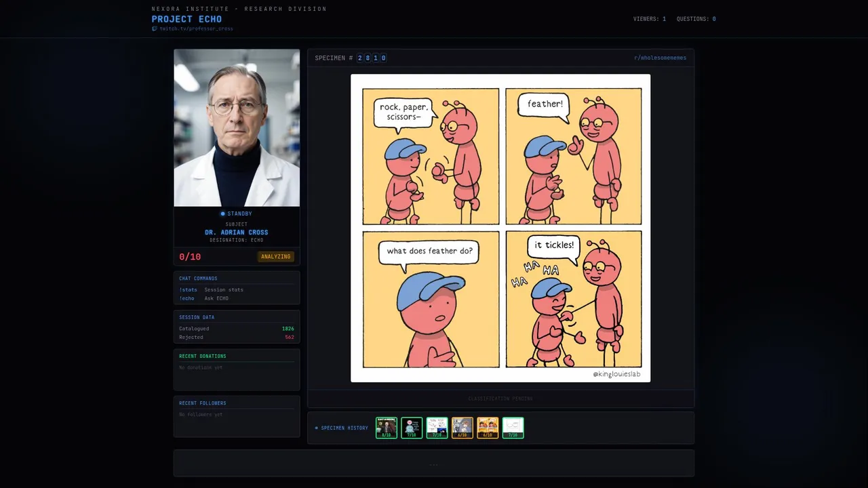The image size is (868, 488).
Task: Click the RECENT FOLLOWERS header
Action: 203,403
